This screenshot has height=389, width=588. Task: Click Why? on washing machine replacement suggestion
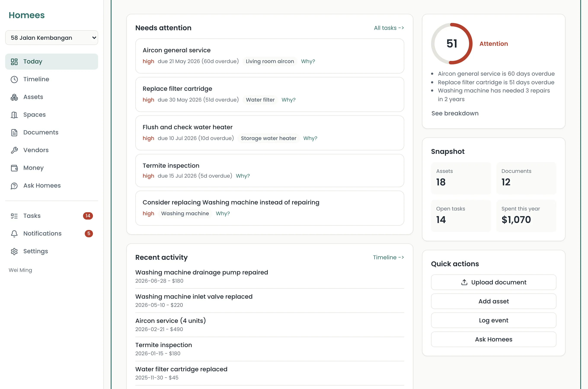[223, 214]
